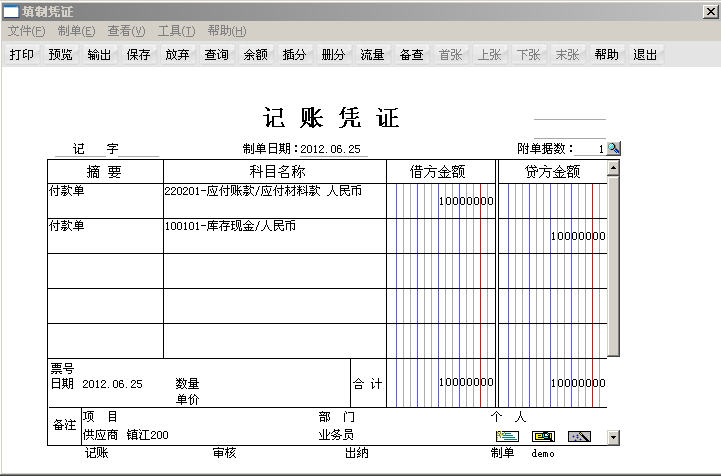Open the 制单(E) menu

[76, 31]
